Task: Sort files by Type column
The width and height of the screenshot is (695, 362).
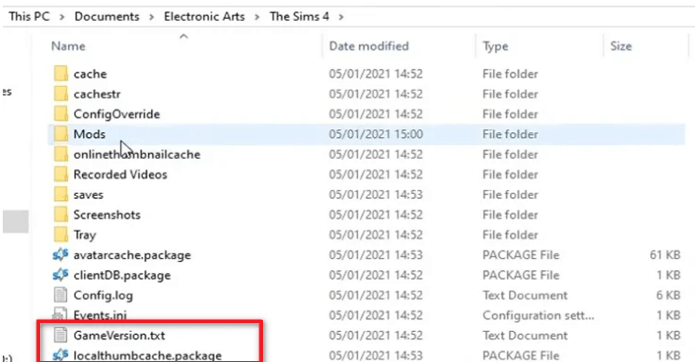Action: (495, 46)
